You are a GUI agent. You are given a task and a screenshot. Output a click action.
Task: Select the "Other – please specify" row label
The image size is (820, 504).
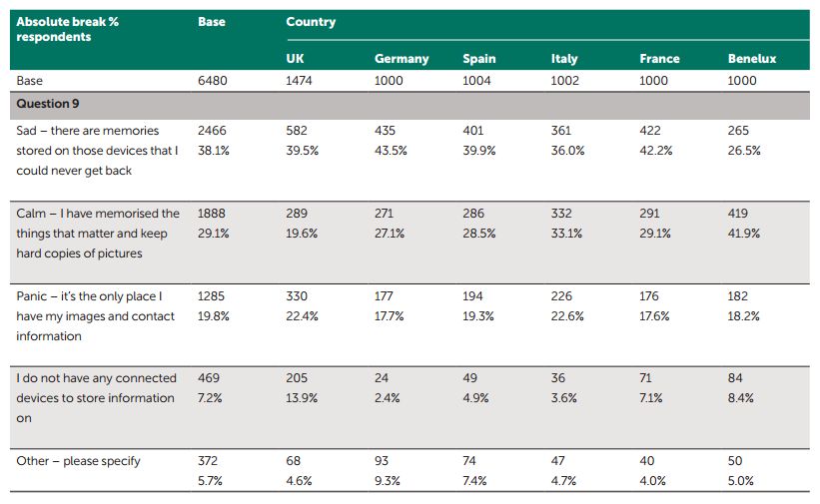pos(79,461)
